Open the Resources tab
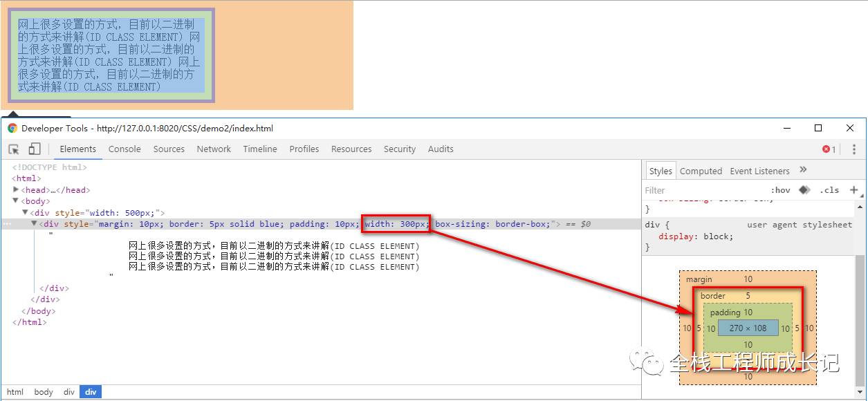Screen dimensions: 868x401 tap(351, 149)
